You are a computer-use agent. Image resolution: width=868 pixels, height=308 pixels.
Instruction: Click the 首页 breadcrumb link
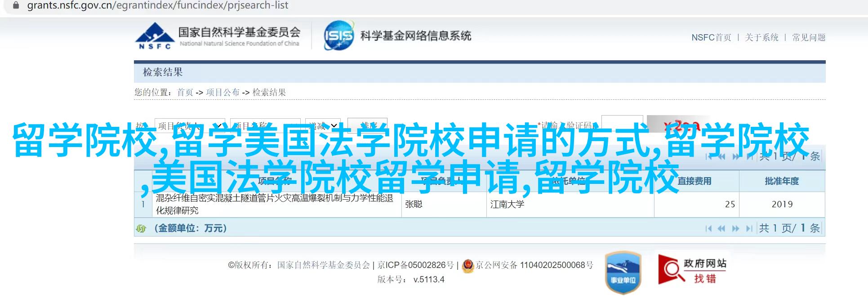[185, 92]
